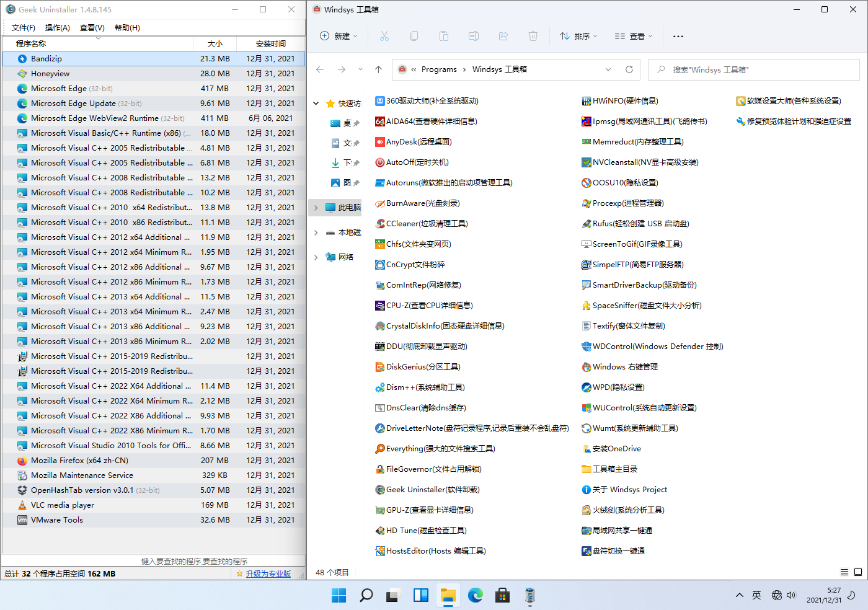Image resolution: width=868 pixels, height=610 pixels.
Task: Select the CPU-Z shortcut icon
Action: click(x=380, y=306)
